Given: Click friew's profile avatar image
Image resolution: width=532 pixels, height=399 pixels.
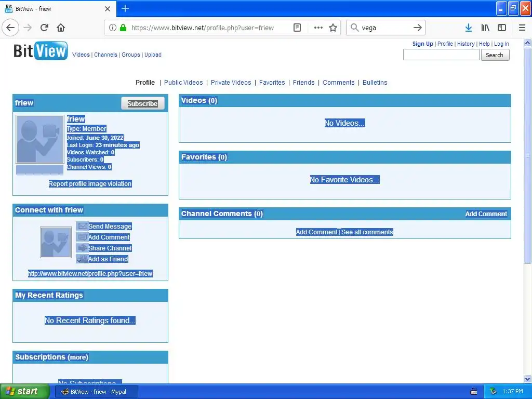Looking at the screenshot, I should tap(39, 139).
